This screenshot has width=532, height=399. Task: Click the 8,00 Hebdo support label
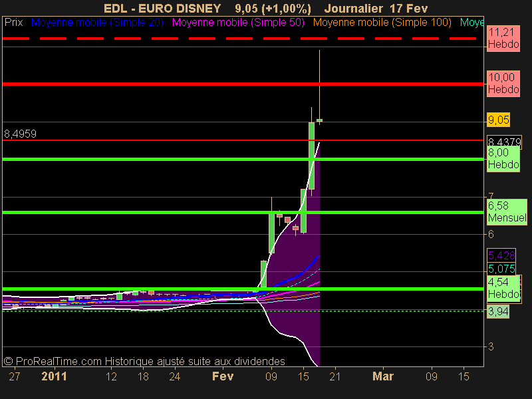(503, 159)
